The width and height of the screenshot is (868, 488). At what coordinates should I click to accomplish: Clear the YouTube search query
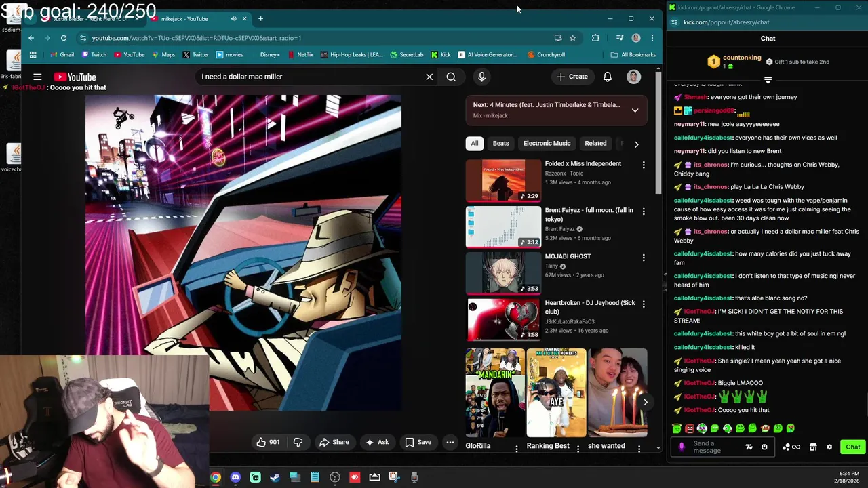429,77
